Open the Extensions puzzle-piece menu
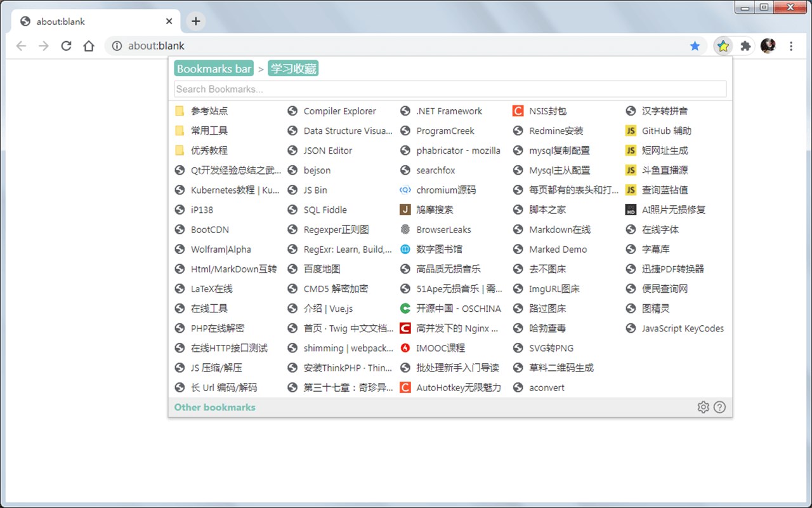Viewport: 812px width, 508px height. pos(746,46)
